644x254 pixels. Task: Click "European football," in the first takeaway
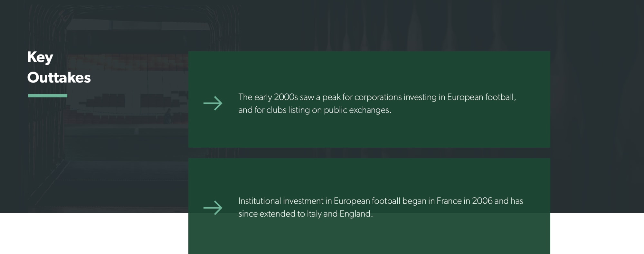click(481, 97)
